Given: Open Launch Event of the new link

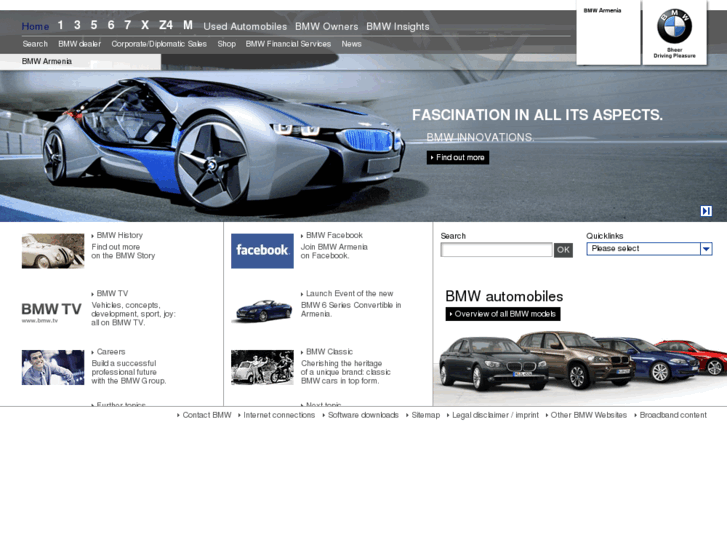Looking at the screenshot, I should click(x=349, y=294).
